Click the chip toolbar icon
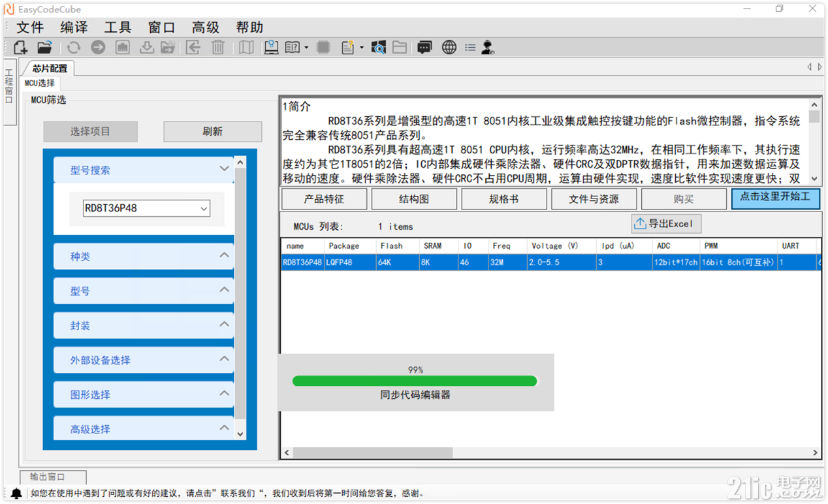 point(323,47)
